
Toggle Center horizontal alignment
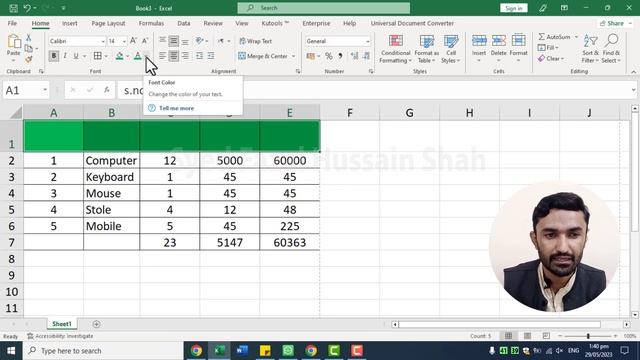(173, 56)
